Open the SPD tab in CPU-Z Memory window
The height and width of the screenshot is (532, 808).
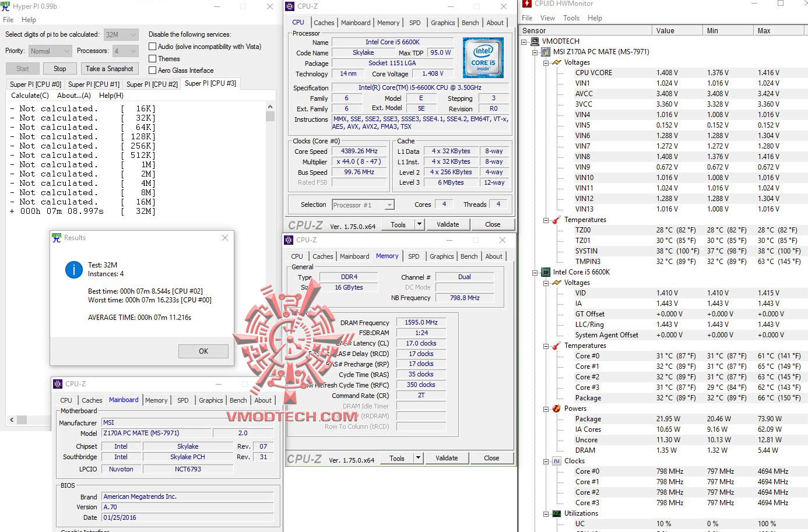click(414, 256)
